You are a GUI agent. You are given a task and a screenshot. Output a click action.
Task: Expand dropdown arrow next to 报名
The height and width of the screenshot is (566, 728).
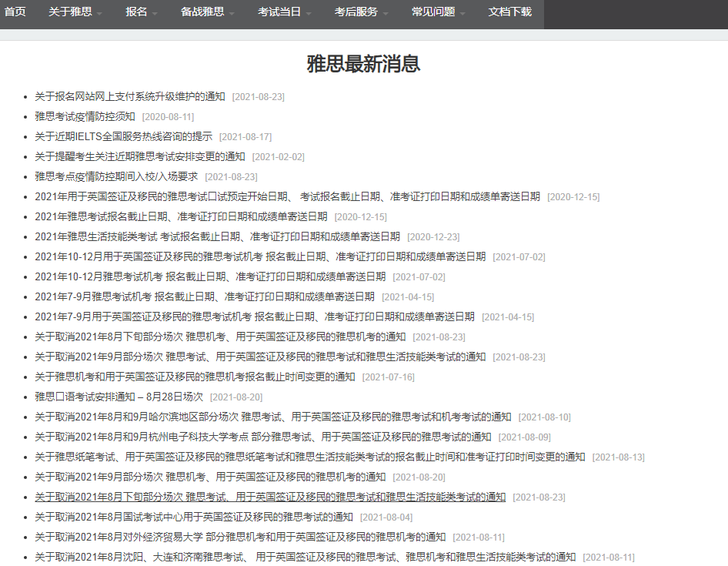pyautogui.click(x=155, y=14)
